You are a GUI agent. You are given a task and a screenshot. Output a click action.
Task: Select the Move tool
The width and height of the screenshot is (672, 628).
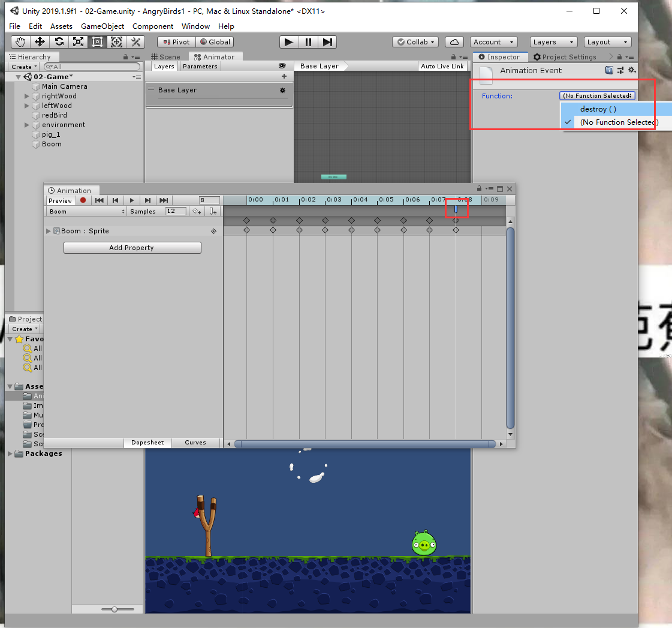pos(40,41)
